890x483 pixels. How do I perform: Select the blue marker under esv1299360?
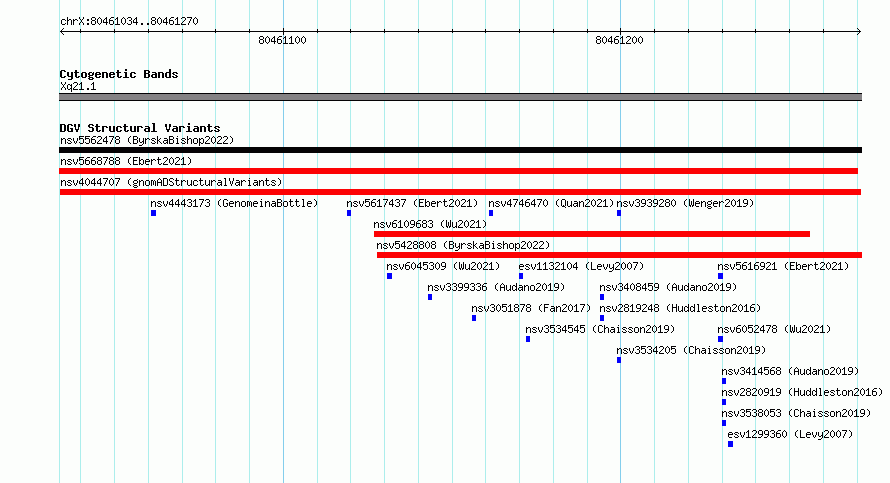click(x=731, y=444)
